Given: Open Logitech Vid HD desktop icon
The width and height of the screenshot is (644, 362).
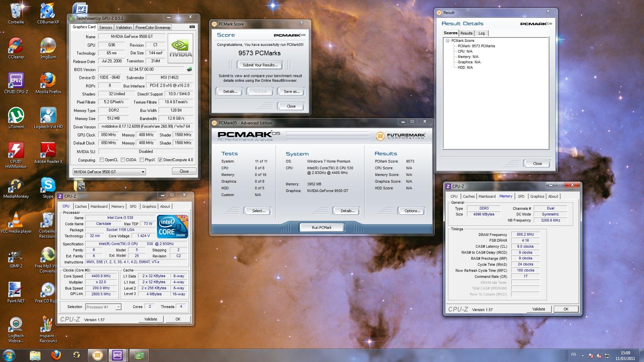Looking at the screenshot, I should (48, 118).
